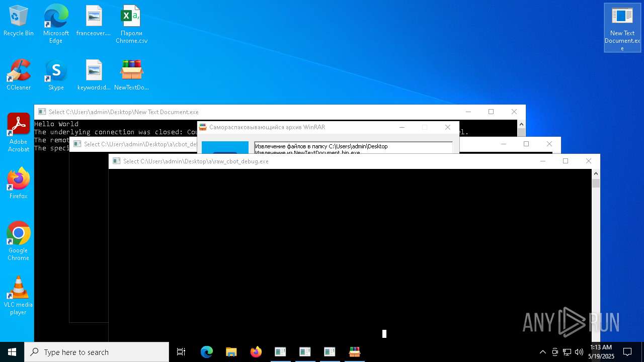The image size is (644, 362).
Task: Select the franceover image file on desktop
Action: 94,21
